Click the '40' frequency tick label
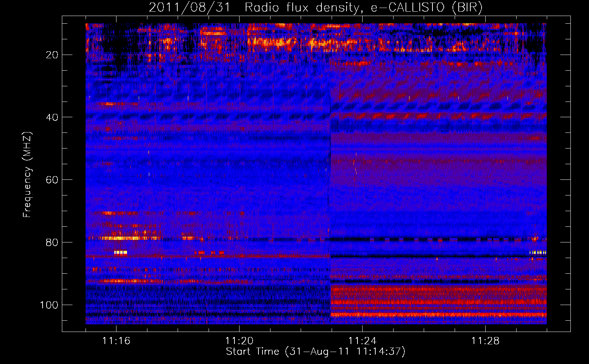 (52, 117)
